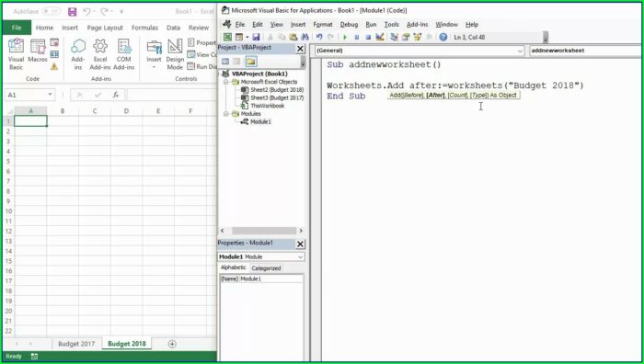Click Visual Basic button in Excel ribbon
Image resolution: width=644 pixels, height=364 pixels.
tap(16, 54)
